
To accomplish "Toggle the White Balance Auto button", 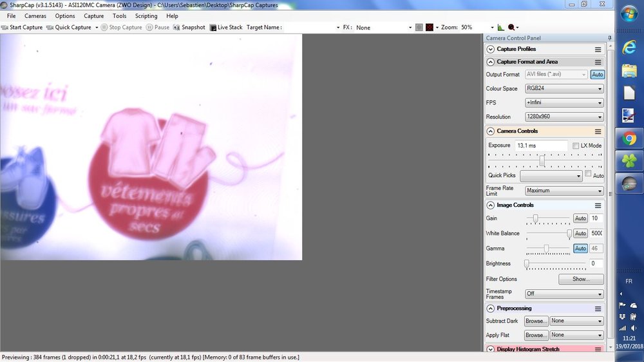I will coord(580,233).
